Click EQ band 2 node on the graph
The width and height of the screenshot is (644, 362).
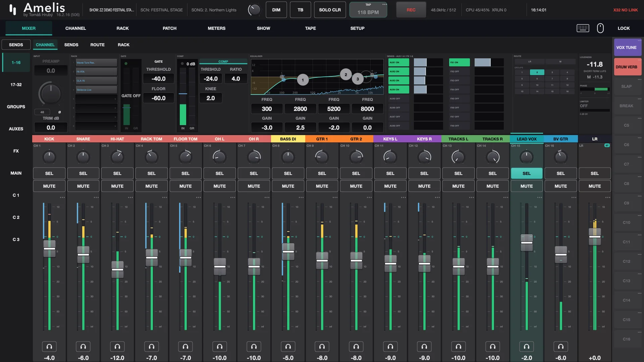[x=346, y=75]
